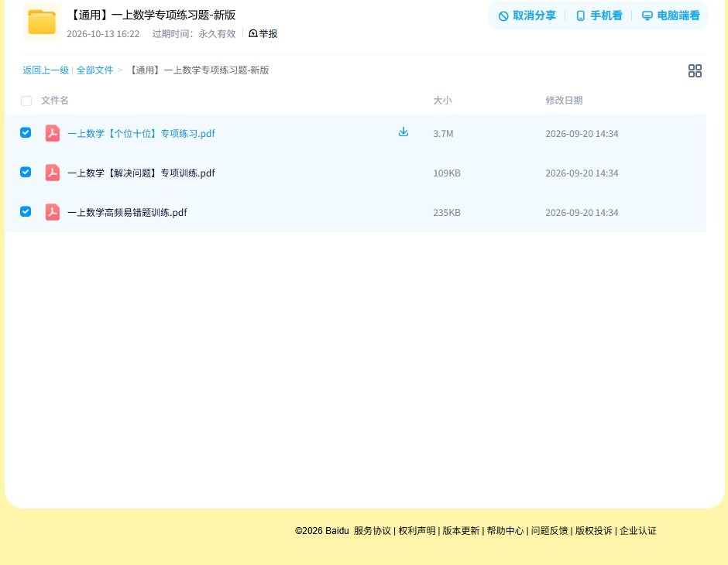Click the share date 2026-10-13 16:22
The height and width of the screenshot is (565, 728).
click(103, 34)
